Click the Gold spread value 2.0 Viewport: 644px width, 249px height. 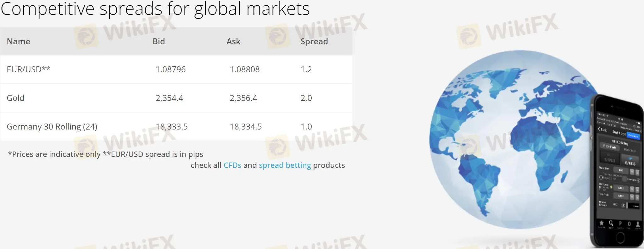tap(306, 98)
